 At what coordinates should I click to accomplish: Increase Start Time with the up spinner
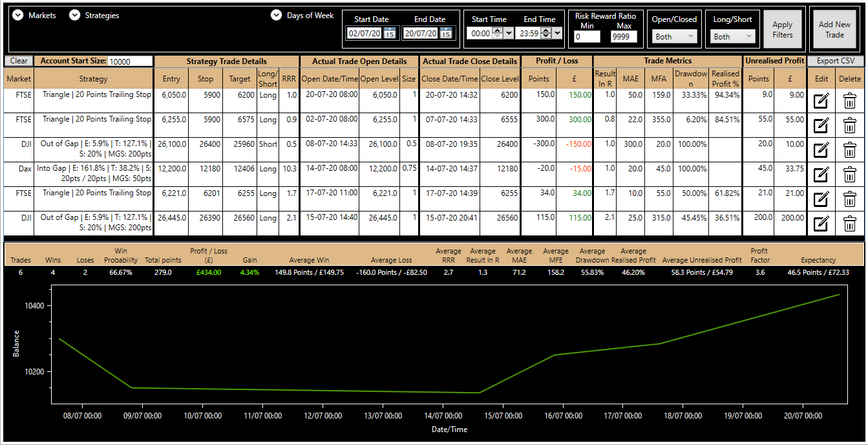(497, 31)
